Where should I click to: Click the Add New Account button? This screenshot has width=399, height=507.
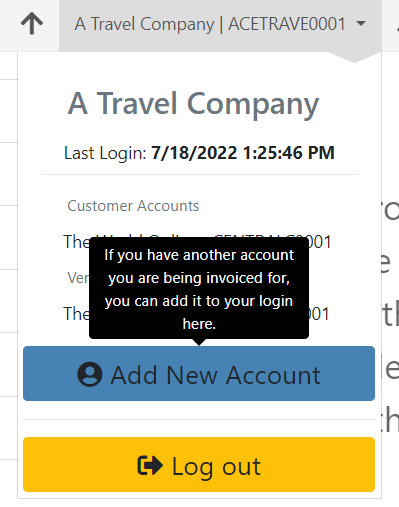[x=199, y=373]
